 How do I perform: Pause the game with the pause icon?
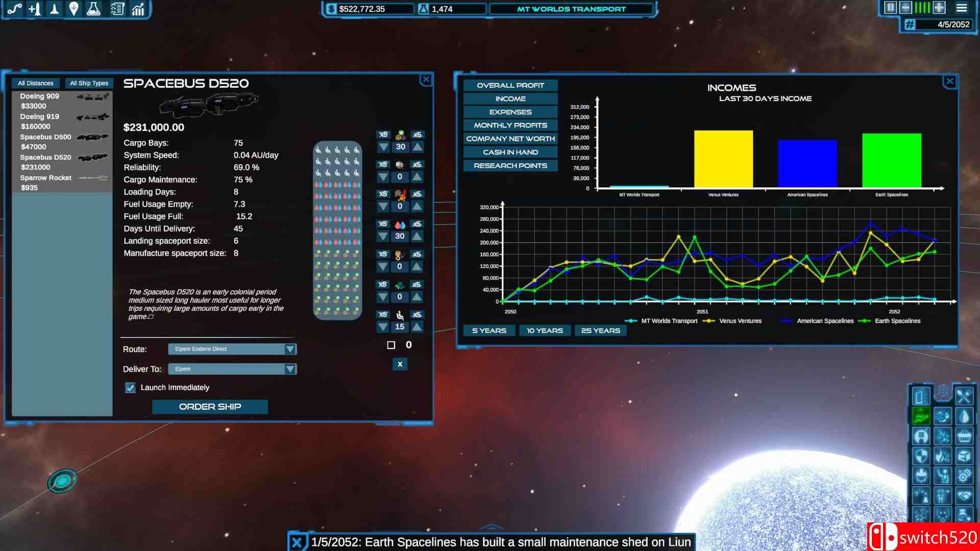point(890,8)
